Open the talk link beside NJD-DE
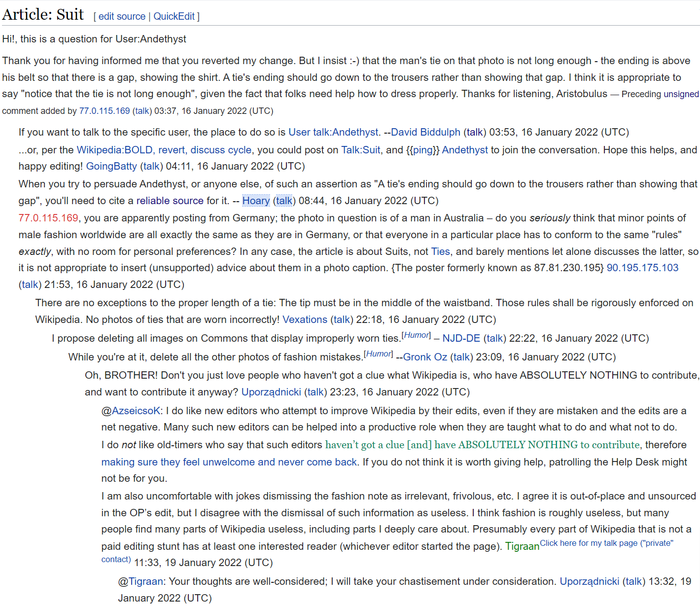This screenshot has width=700, height=606. (x=494, y=338)
